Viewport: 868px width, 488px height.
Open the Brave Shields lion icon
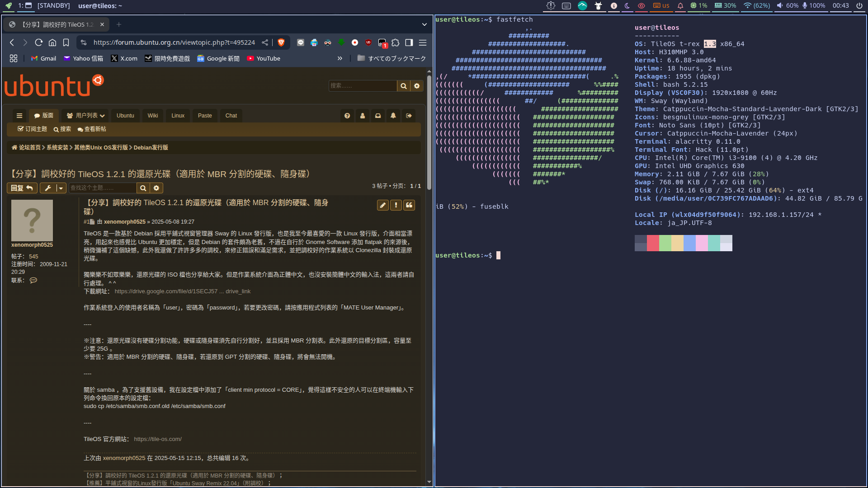pyautogui.click(x=281, y=42)
